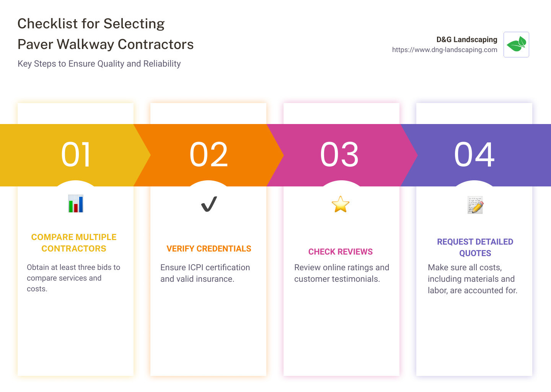
Task: Click the black checkmark icon
Action: [x=209, y=204]
